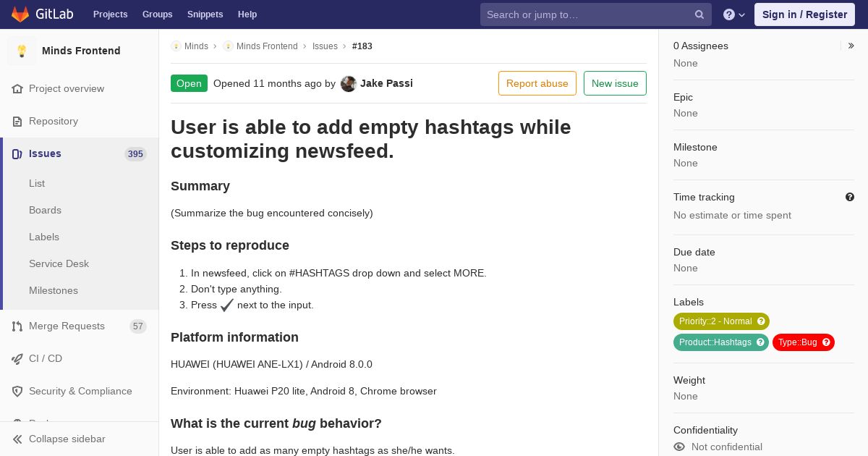Image resolution: width=868 pixels, height=456 pixels.
Task: Open the Minds breadcrumb link
Action: (x=196, y=46)
